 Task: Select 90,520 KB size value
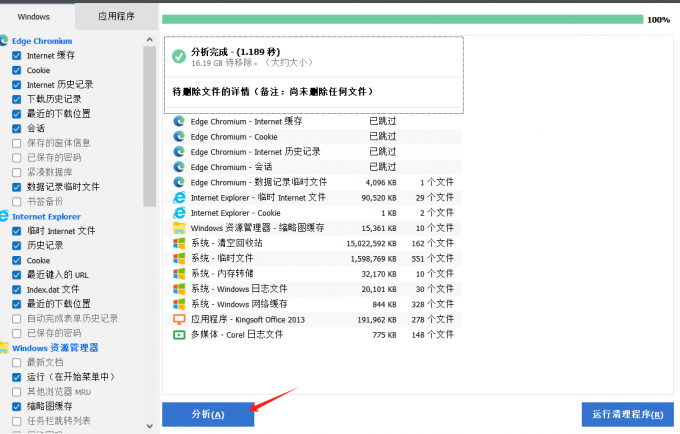tap(379, 198)
